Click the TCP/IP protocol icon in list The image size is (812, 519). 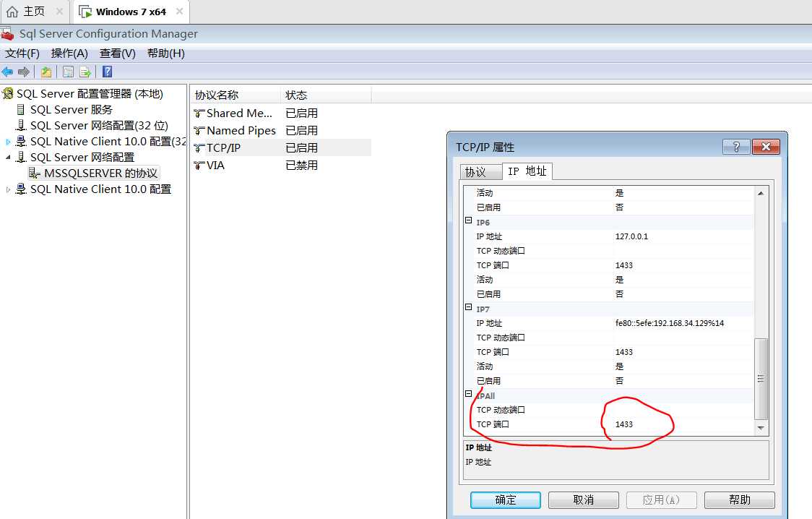199,148
